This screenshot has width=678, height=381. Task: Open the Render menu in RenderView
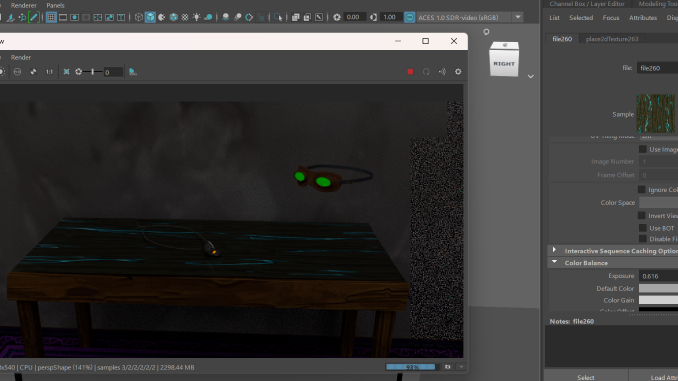pyautogui.click(x=21, y=57)
